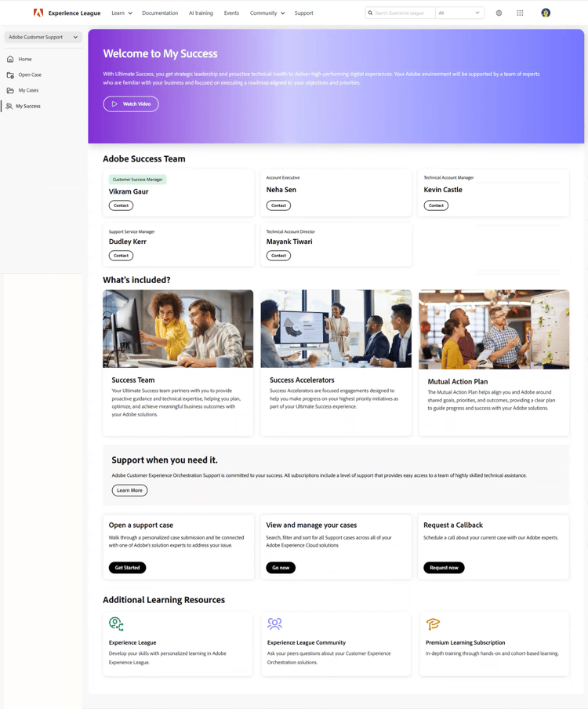The height and width of the screenshot is (709, 588).
Task: Contact Mayank Tiwari
Action: click(x=278, y=256)
